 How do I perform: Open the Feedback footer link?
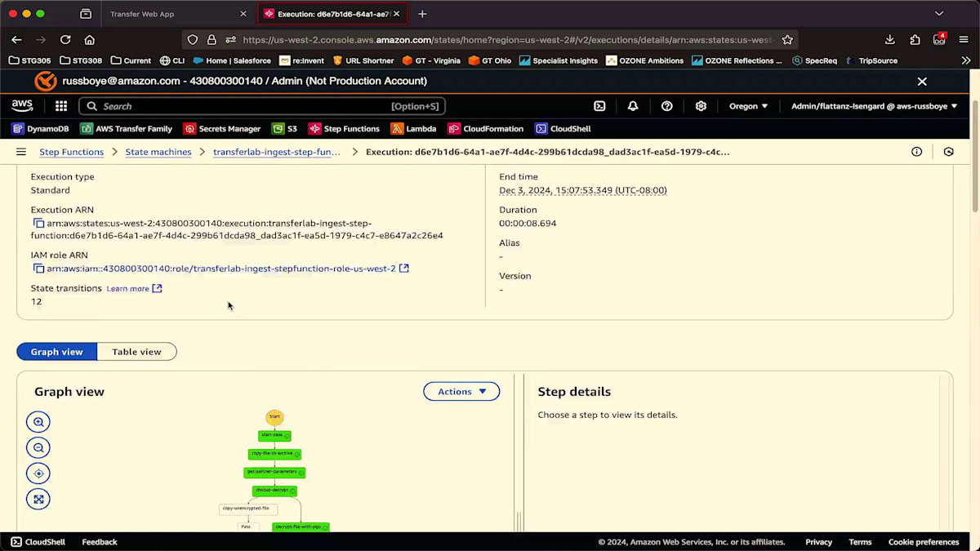click(x=100, y=542)
